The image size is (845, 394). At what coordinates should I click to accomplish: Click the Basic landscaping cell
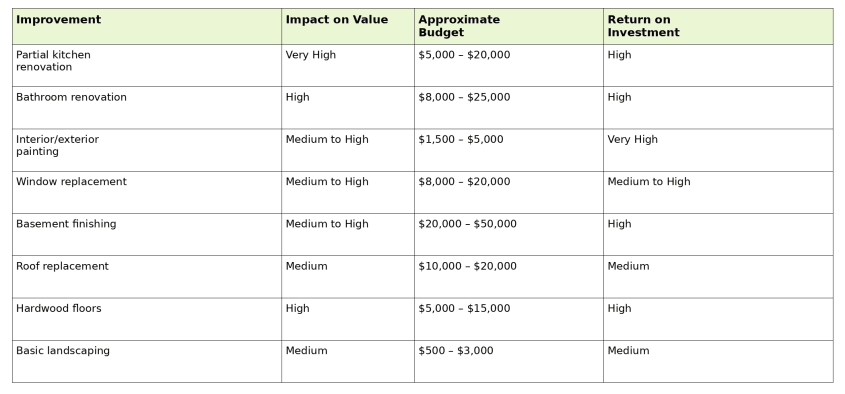pos(147,361)
